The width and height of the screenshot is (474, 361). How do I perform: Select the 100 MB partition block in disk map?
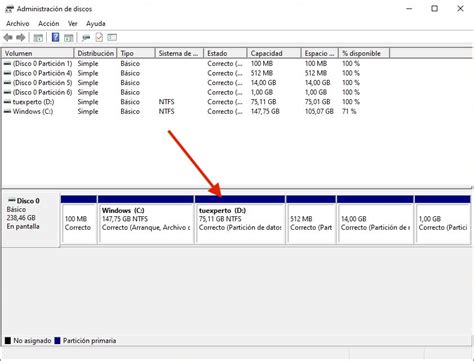(x=79, y=220)
